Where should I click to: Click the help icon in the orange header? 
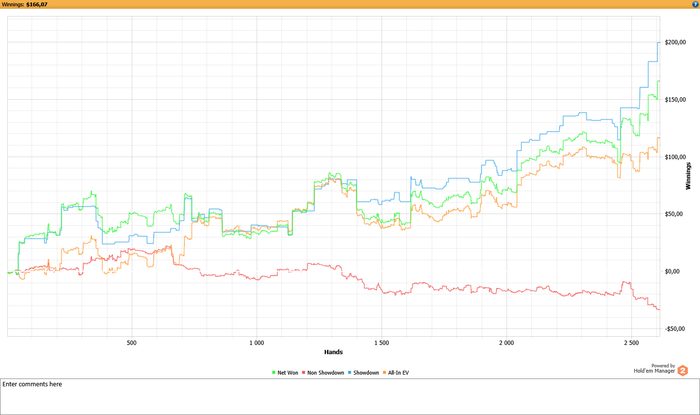(x=694, y=4)
